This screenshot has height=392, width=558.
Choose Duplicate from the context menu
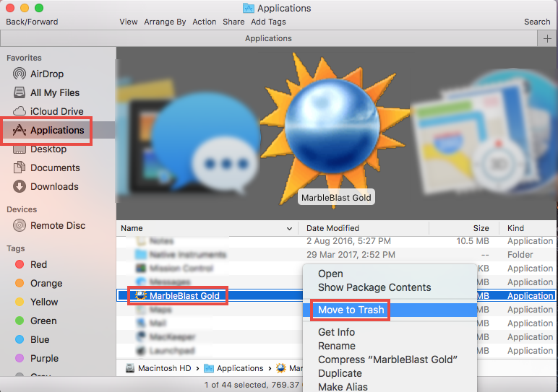(x=340, y=373)
